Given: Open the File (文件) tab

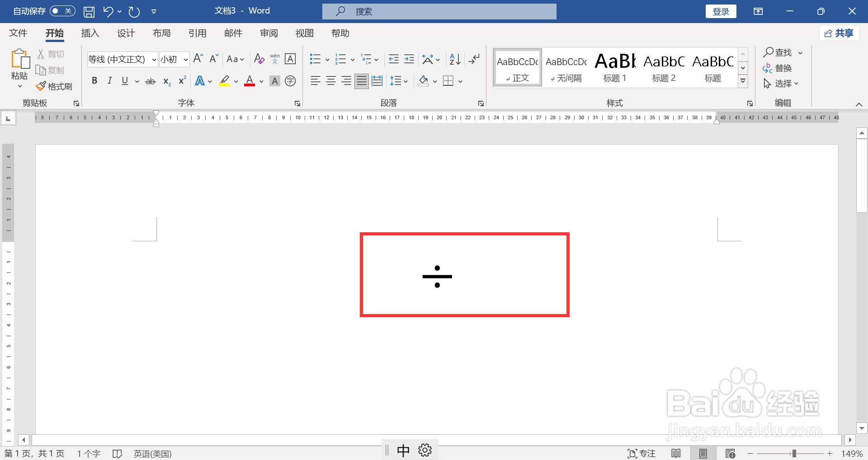Looking at the screenshot, I should click(x=18, y=33).
